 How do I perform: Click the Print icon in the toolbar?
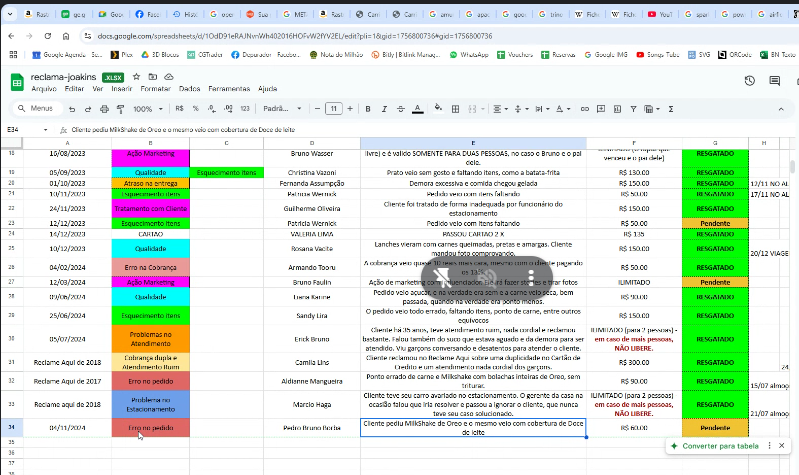pos(103,108)
